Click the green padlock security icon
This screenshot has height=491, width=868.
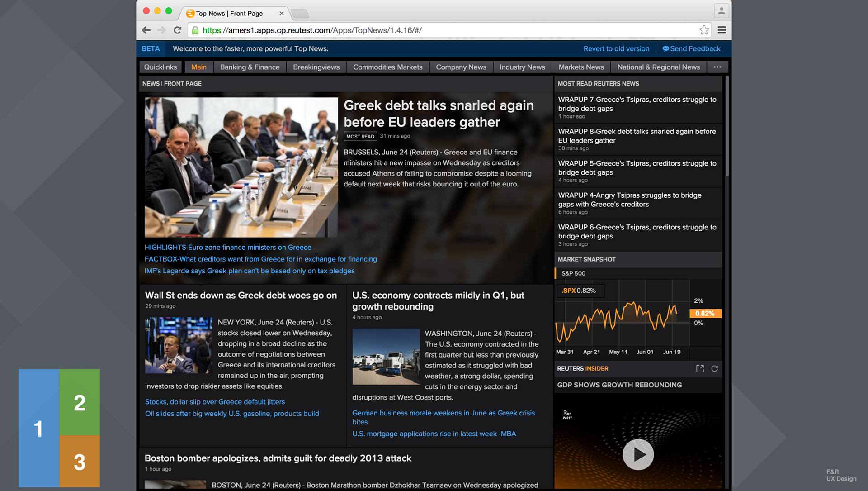[x=195, y=30]
